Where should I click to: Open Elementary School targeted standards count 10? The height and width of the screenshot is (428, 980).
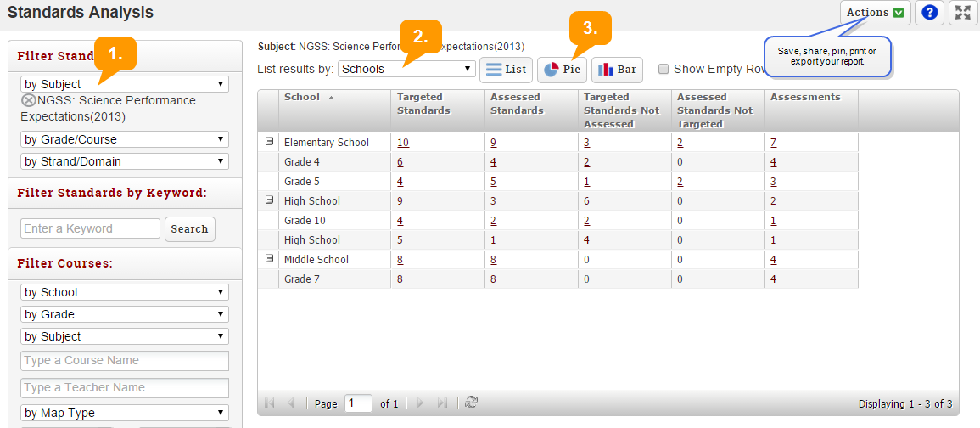[402, 143]
